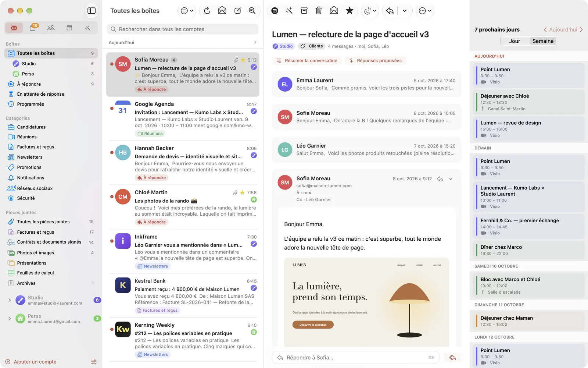Open the more actions ellipsis dropdown

point(425,11)
